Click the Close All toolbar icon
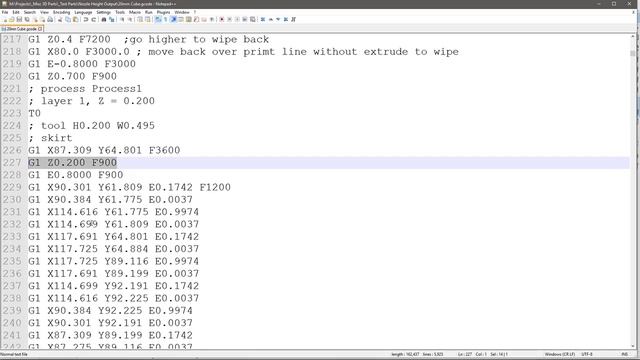 [x=42, y=20]
